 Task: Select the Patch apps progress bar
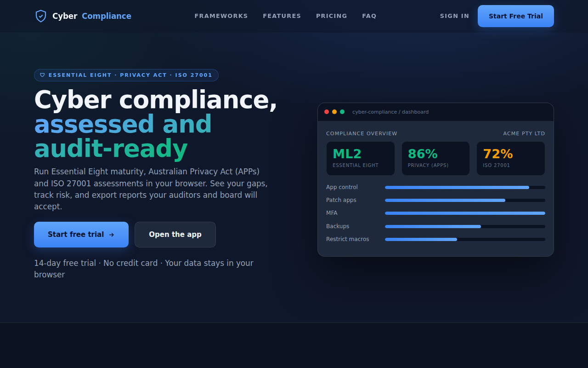pyautogui.click(x=465, y=200)
